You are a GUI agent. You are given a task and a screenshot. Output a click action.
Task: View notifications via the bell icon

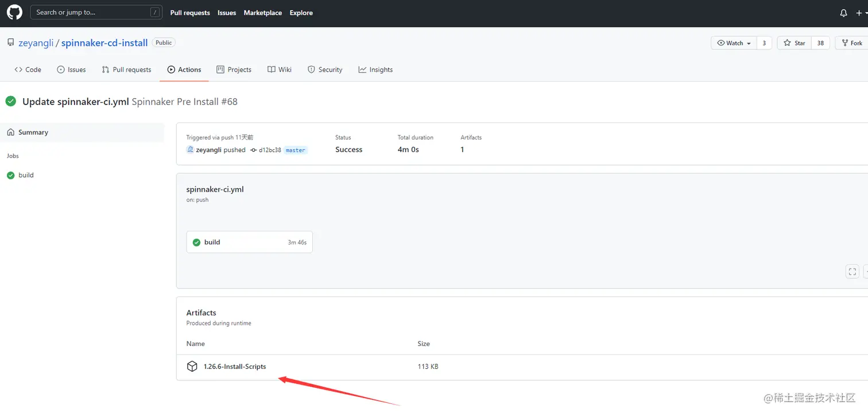843,13
